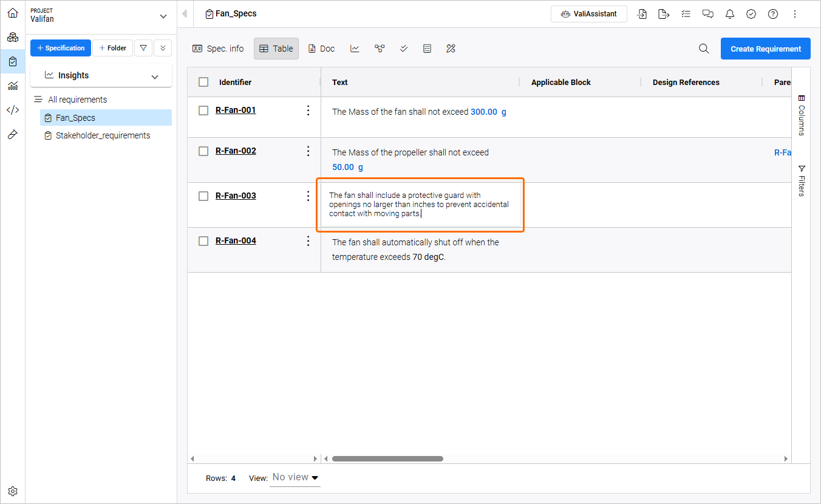This screenshot has height=504, width=821.
Task: Open the row menu for R-Fan-004
Action: click(308, 241)
